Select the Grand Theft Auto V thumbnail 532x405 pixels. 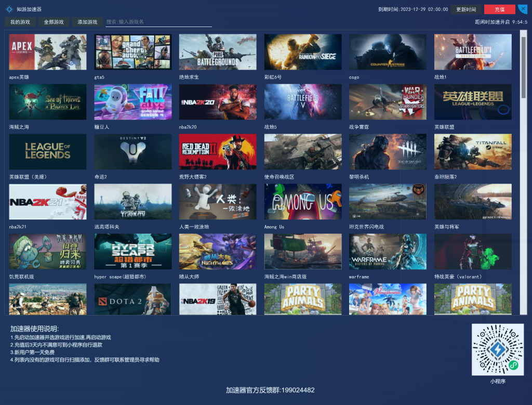coord(132,52)
